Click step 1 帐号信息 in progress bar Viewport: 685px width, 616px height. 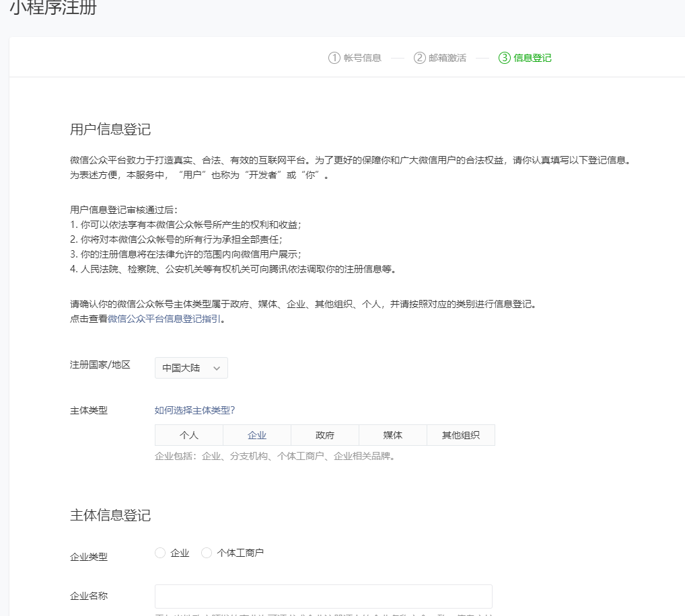pos(355,58)
